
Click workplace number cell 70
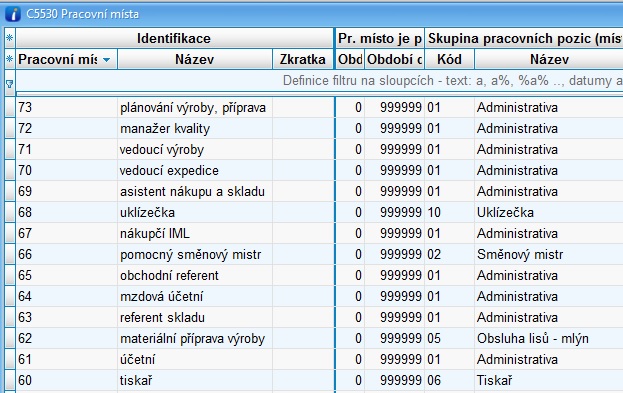pyautogui.click(x=66, y=170)
